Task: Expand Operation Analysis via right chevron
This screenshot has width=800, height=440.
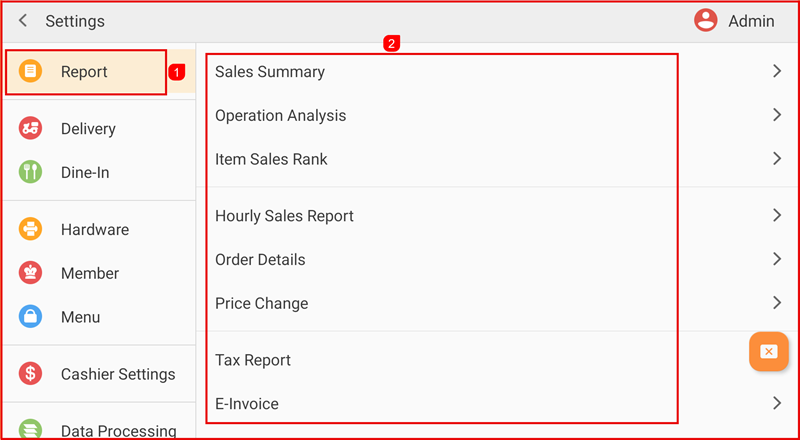Action: pyautogui.click(x=776, y=115)
